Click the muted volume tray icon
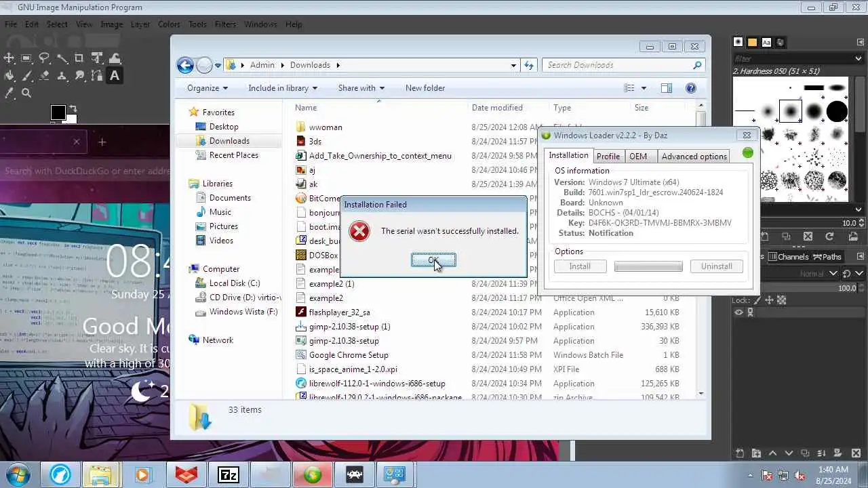 coord(800,476)
